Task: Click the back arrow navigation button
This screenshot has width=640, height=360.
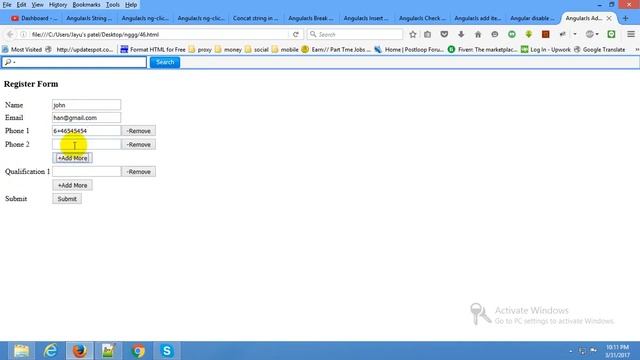Action: pos(10,35)
